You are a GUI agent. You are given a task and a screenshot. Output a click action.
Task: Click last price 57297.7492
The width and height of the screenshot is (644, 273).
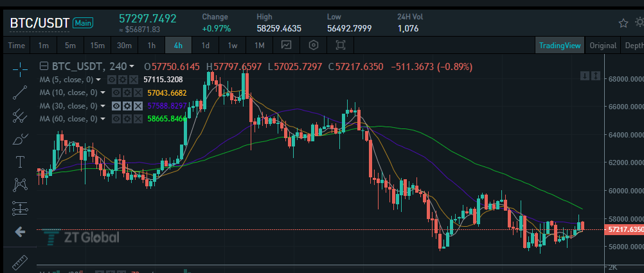pyautogui.click(x=147, y=19)
